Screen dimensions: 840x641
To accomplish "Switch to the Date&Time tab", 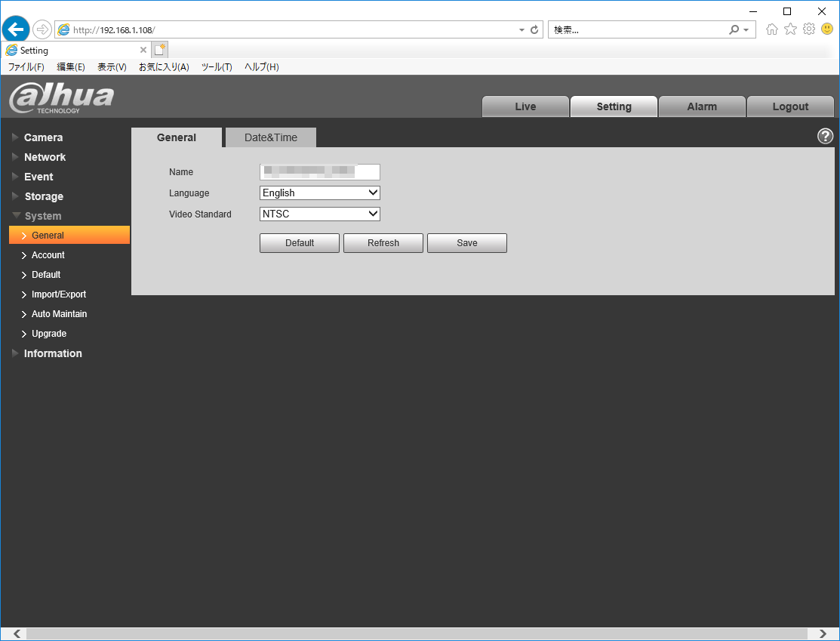I will (271, 137).
